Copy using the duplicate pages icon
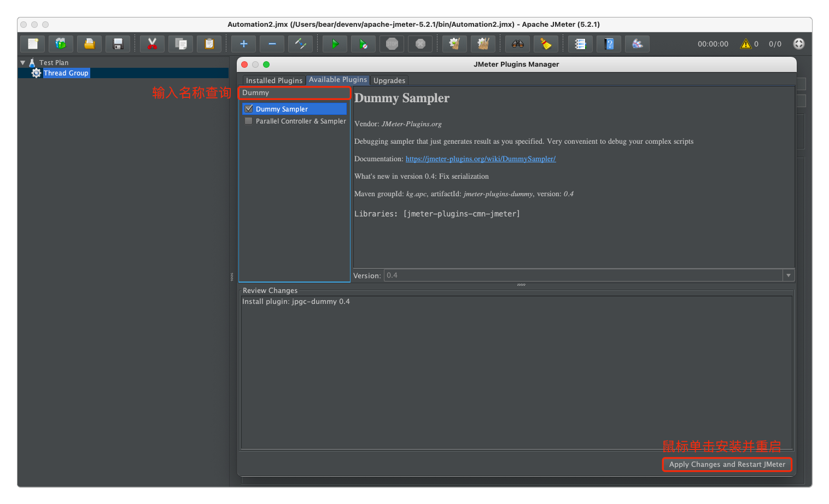 pyautogui.click(x=180, y=44)
